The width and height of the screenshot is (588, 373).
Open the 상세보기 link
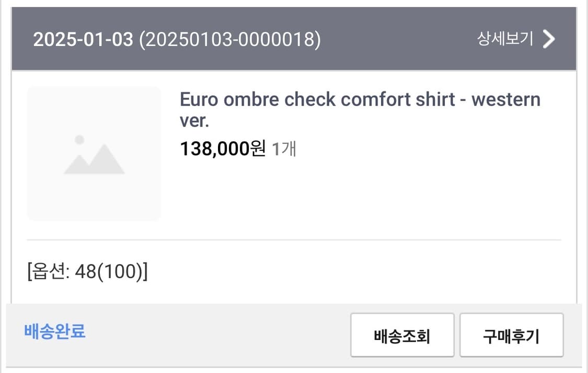(505, 39)
